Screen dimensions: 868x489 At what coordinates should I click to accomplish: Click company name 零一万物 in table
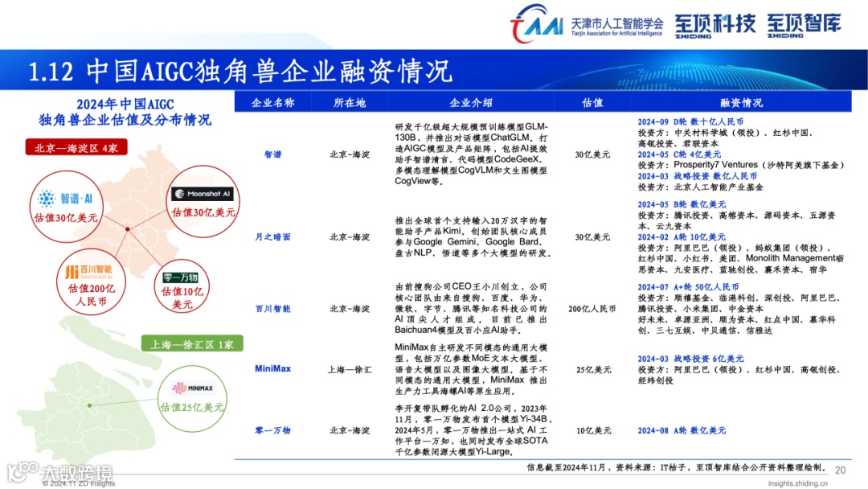273,430
